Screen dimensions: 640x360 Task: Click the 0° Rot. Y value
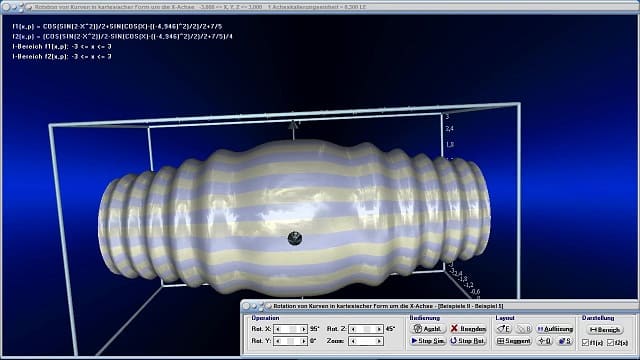pos(312,341)
